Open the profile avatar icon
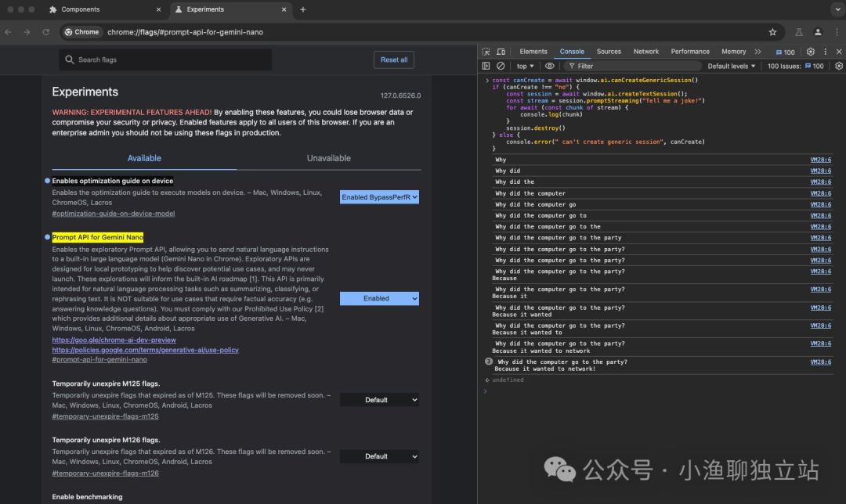Image resolution: width=846 pixels, height=504 pixels. point(818,32)
